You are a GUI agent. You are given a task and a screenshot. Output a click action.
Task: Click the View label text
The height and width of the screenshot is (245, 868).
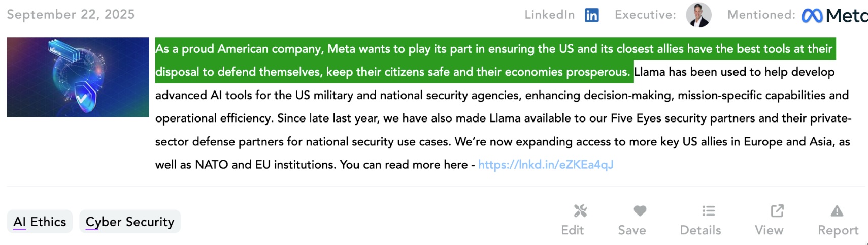point(769,230)
